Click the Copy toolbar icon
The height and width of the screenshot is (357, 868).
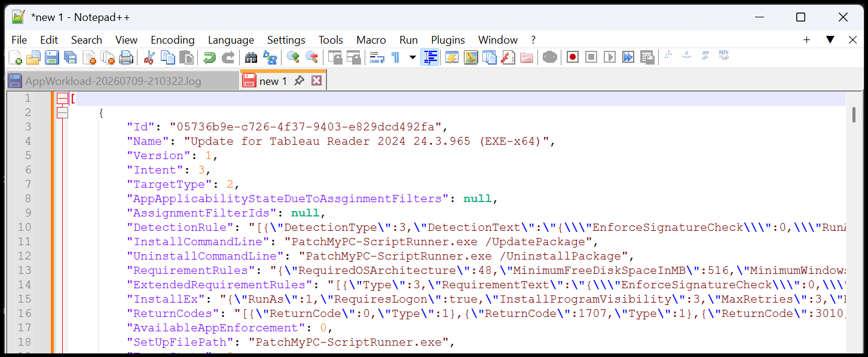[x=168, y=57]
